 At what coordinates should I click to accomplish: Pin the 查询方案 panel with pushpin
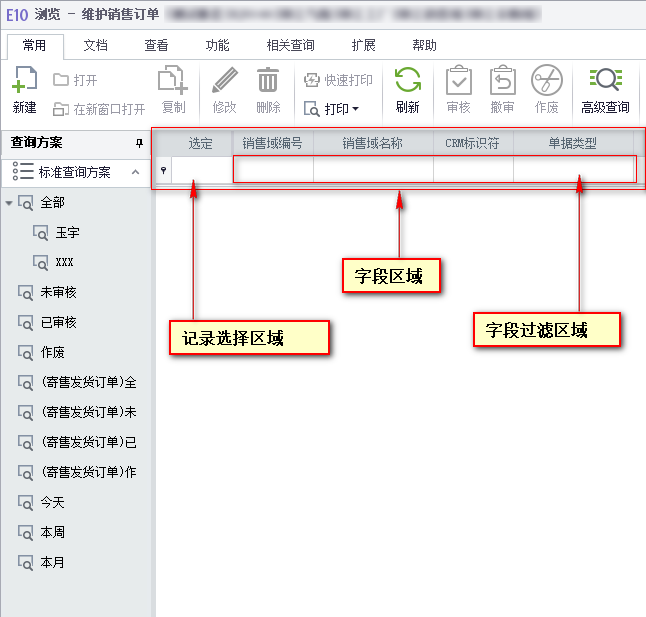pos(139,143)
